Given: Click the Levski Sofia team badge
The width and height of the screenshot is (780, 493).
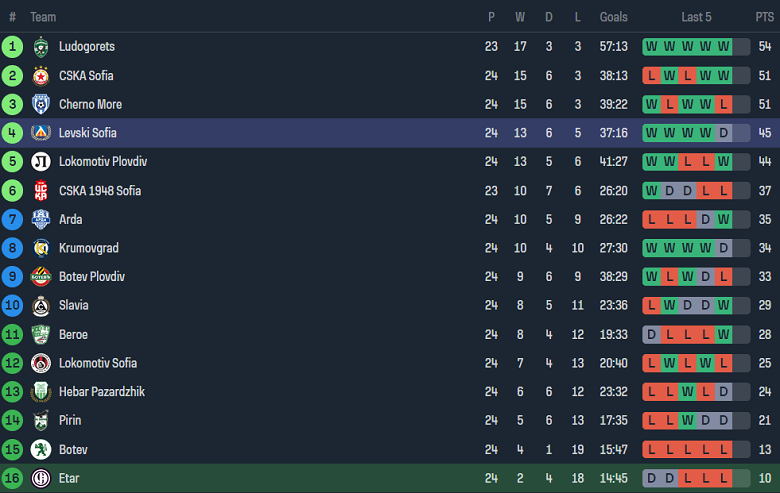Looking at the screenshot, I should (41, 133).
